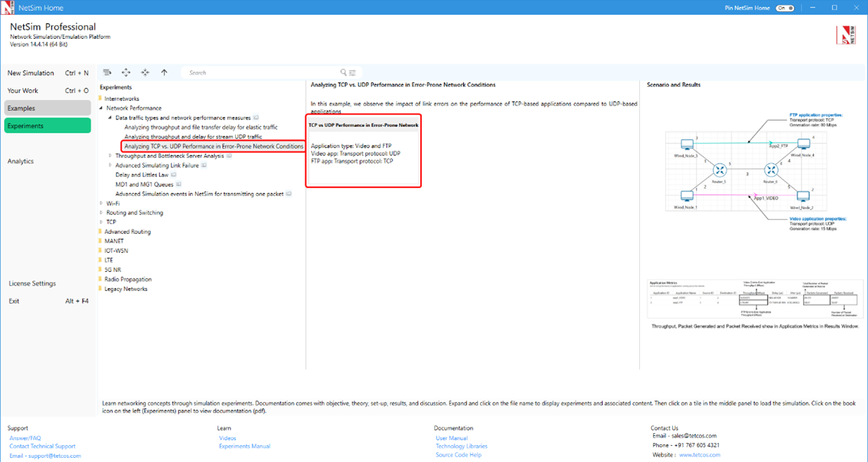Expand Throughput and Bottleneck Server Analysis
The width and height of the screenshot is (868, 462).
coord(110,156)
